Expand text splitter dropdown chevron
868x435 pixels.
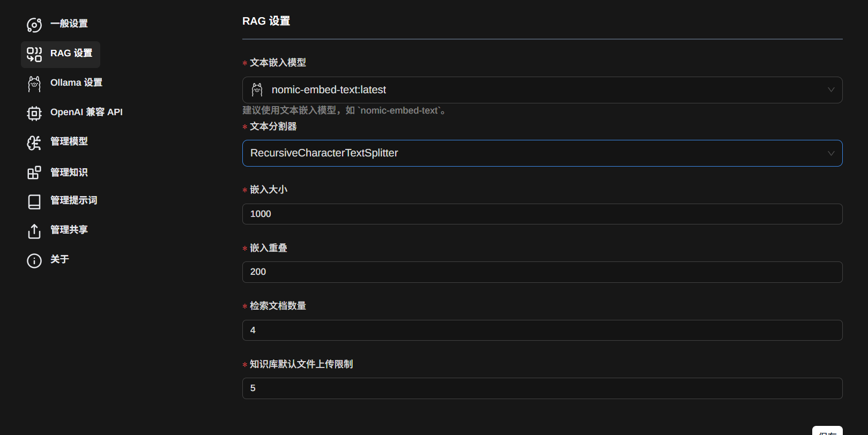(x=831, y=153)
